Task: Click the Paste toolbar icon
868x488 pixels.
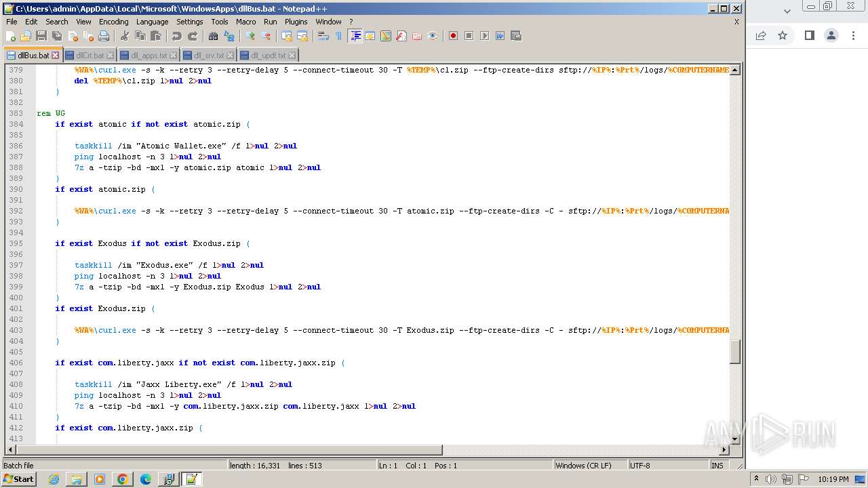Action: click(155, 36)
